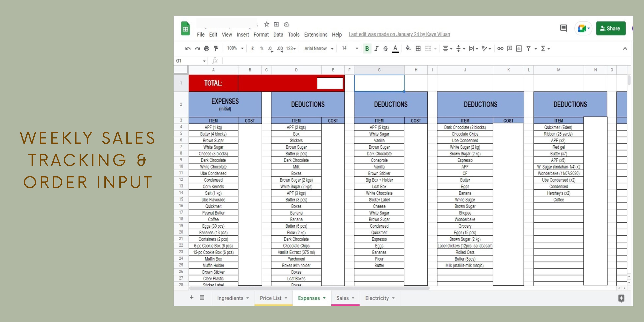Insert a link
The height and width of the screenshot is (322, 644).
tap(500, 49)
